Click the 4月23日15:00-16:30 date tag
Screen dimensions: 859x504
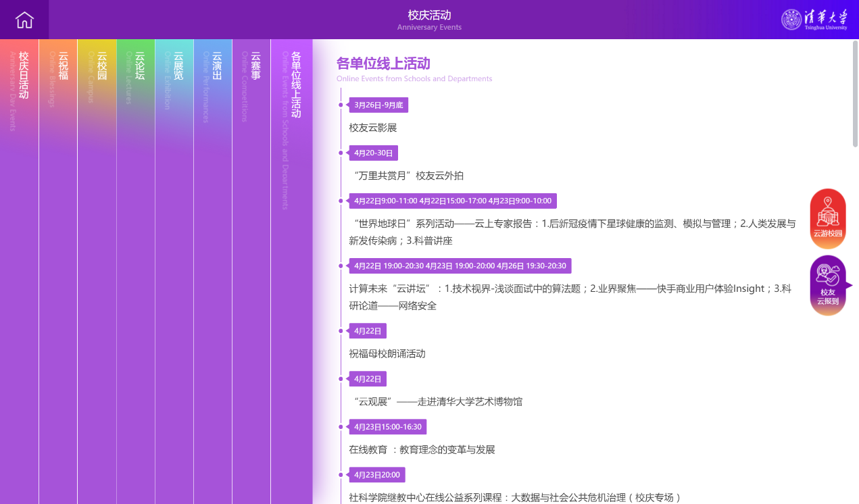coord(387,427)
